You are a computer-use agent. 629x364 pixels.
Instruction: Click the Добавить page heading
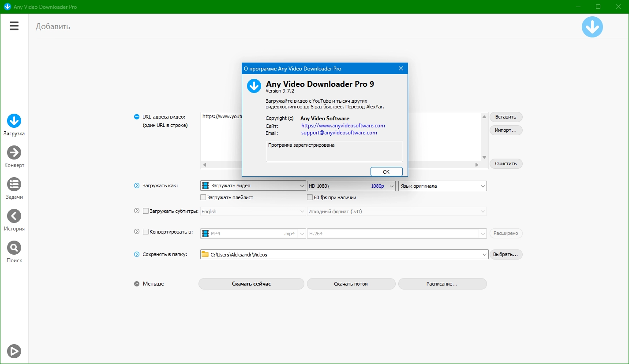point(53,26)
